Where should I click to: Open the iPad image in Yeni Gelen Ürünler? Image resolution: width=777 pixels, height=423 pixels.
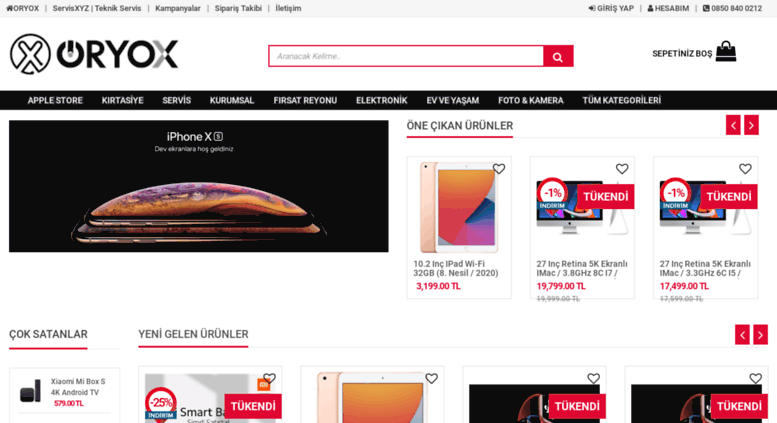pyautogui.click(x=372, y=398)
